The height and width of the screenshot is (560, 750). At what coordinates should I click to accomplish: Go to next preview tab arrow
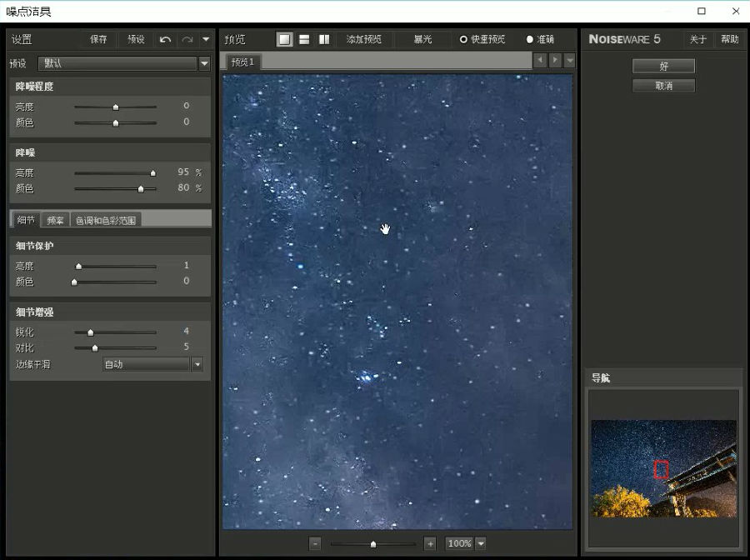click(x=555, y=60)
